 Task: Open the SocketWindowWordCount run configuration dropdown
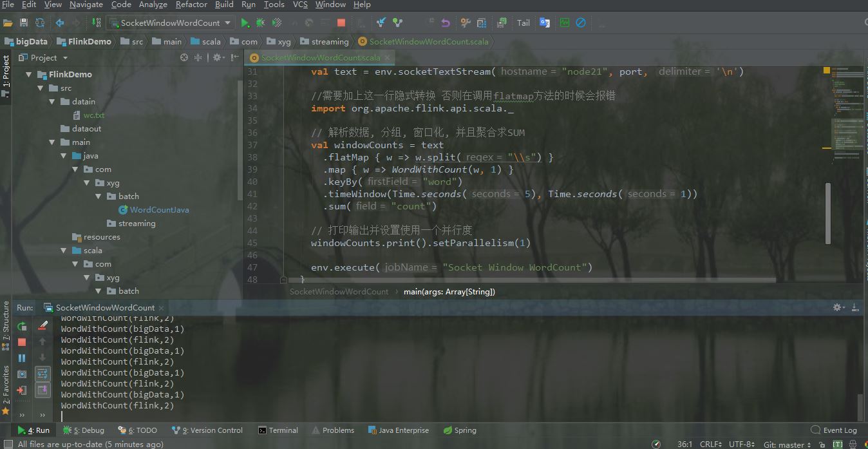tap(169, 23)
